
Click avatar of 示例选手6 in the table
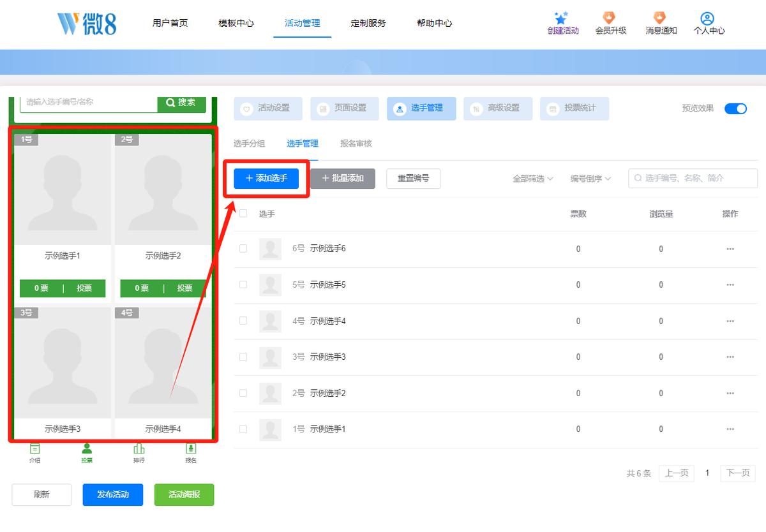270,249
